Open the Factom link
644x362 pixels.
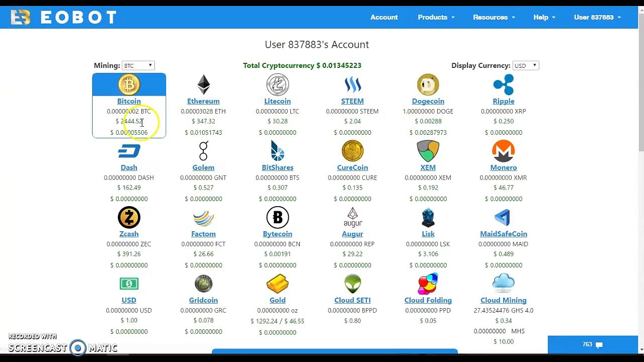[203, 234]
